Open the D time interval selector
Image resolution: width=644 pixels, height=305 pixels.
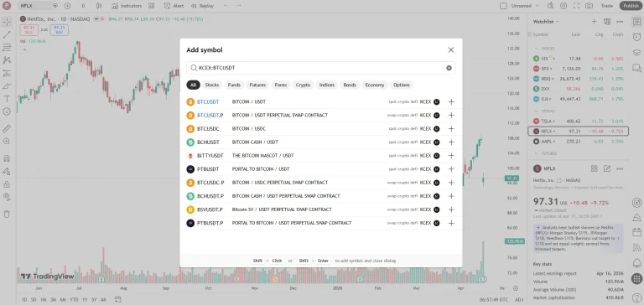click(83, 6)
